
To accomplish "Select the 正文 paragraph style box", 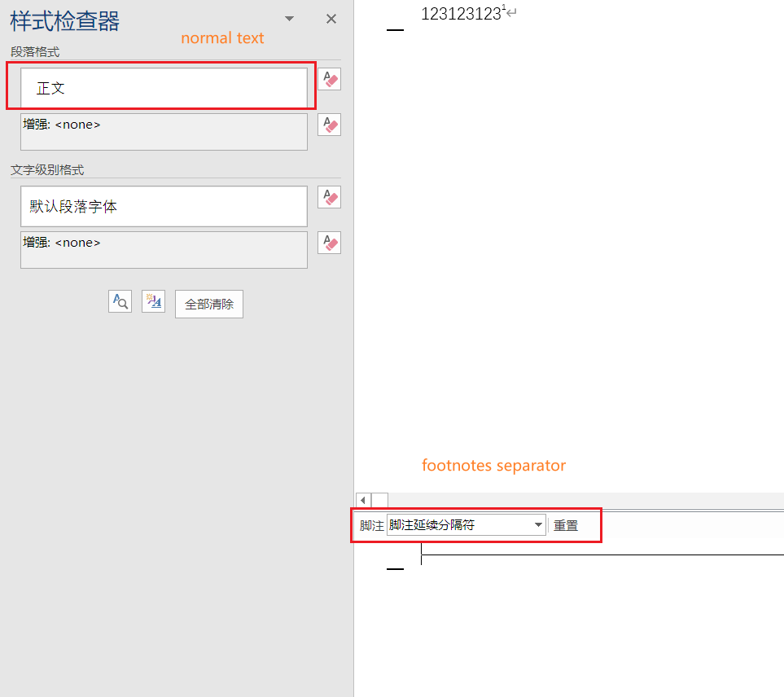I will point(164,88).
